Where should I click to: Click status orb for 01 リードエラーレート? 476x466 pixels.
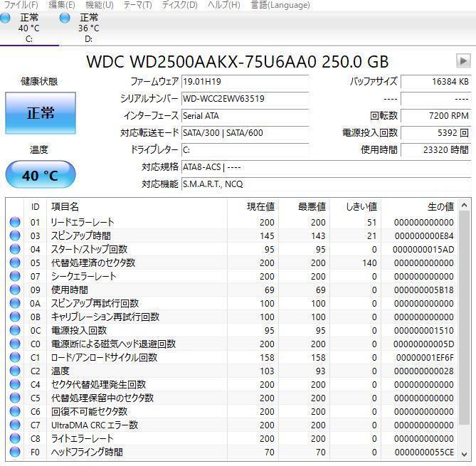15,222
